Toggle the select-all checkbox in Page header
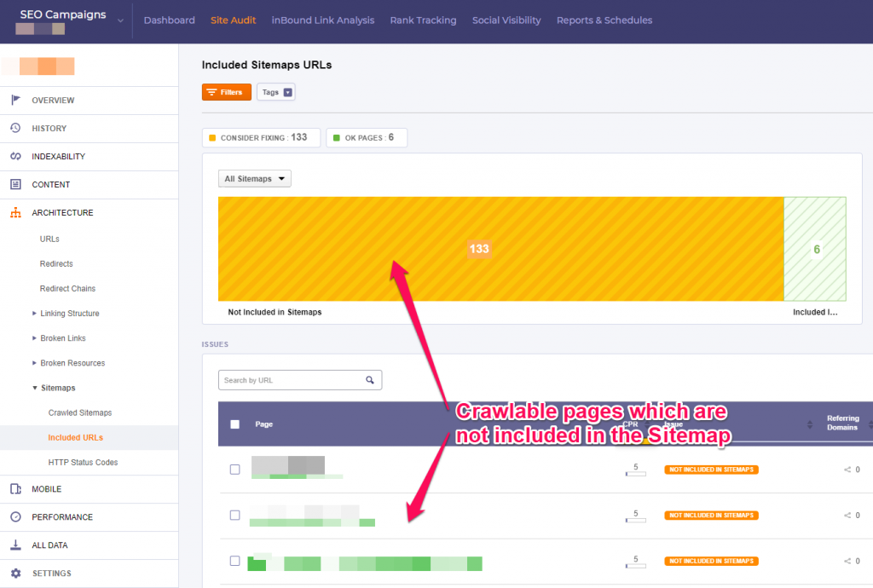The image size is (873, 588). pyautogui.click(x=235, y=424)
